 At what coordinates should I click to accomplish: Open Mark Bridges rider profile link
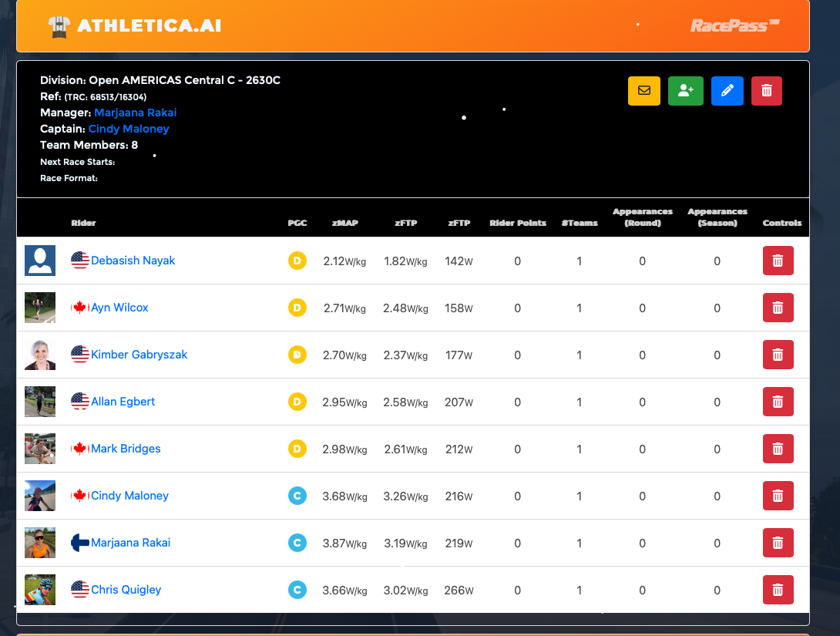pos(126,449)
